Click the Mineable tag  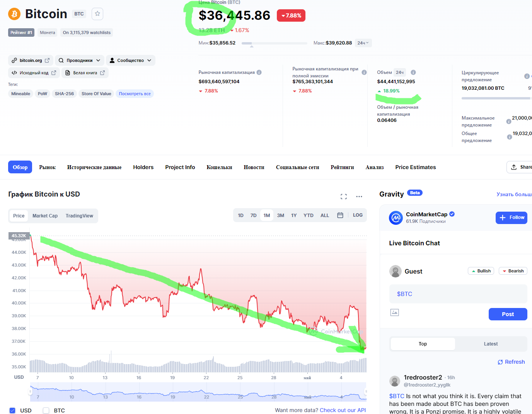(x=21, y=94)
